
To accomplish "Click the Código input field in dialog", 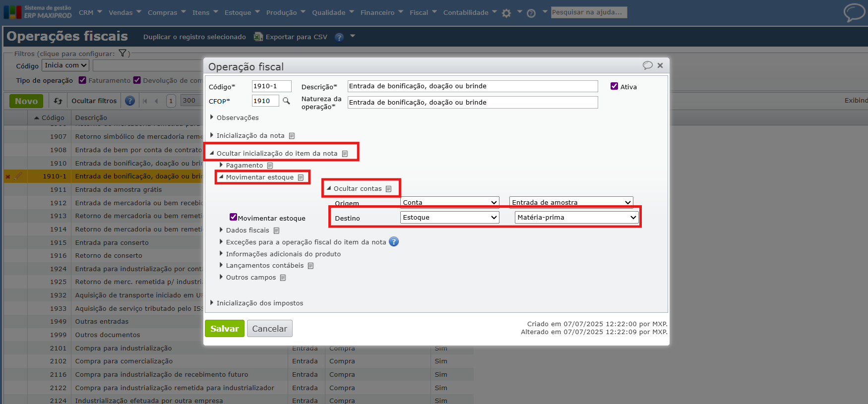I will [x=272, y=86].
